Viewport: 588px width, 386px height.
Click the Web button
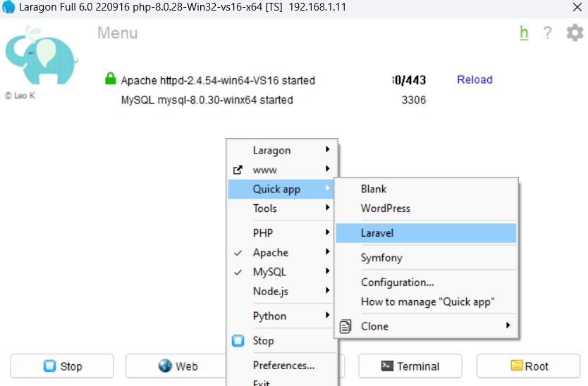click(176, 366)
